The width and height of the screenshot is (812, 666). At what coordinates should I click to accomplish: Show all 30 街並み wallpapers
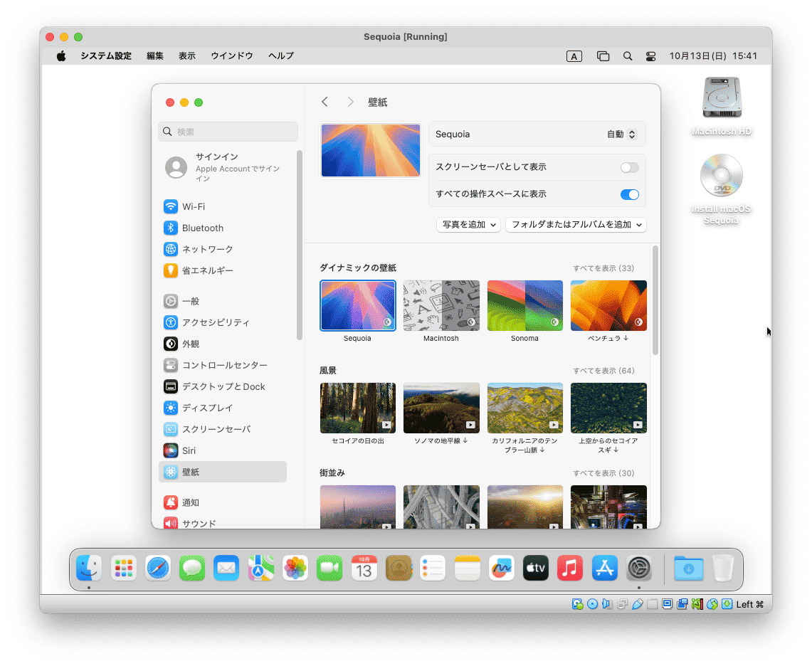tap(603, 473)
